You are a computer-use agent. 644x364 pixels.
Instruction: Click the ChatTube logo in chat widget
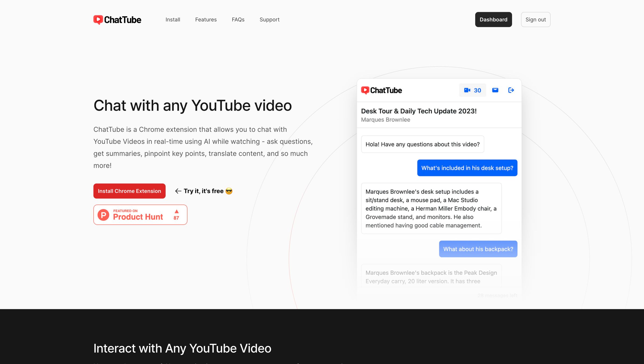pos(381,90)
